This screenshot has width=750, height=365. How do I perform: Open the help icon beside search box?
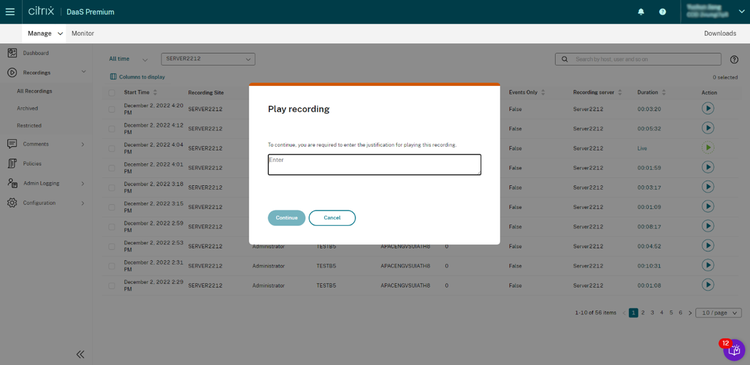734,59
